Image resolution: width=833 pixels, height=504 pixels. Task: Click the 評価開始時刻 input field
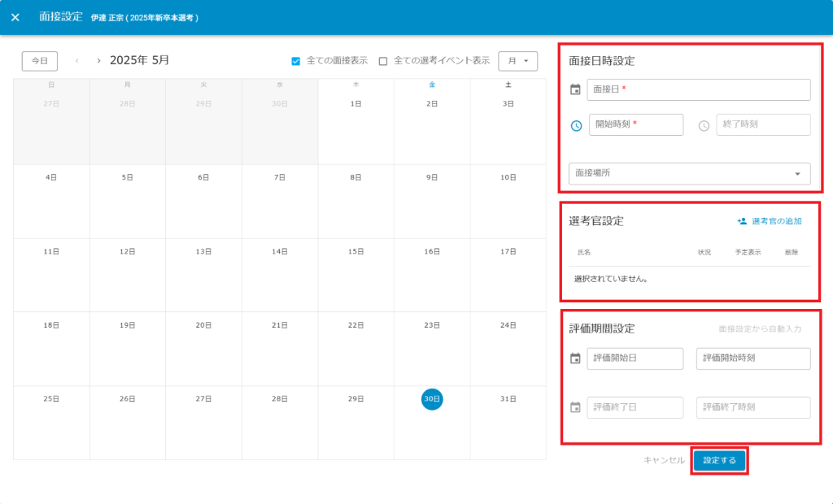point(752,358)
